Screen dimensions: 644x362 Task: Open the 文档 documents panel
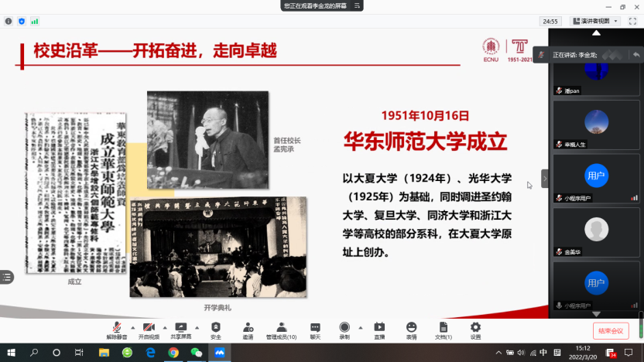pyautogui.click(x=444, y=330)
